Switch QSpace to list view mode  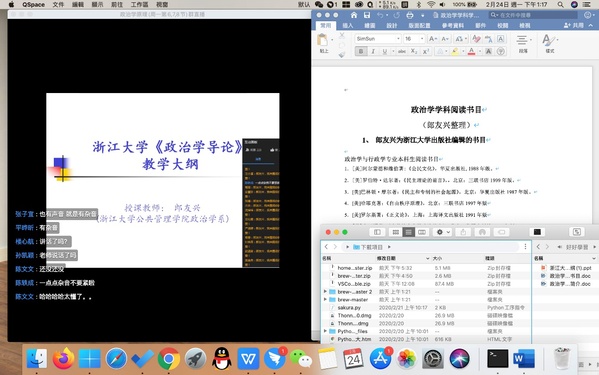(x=409, y=232)
